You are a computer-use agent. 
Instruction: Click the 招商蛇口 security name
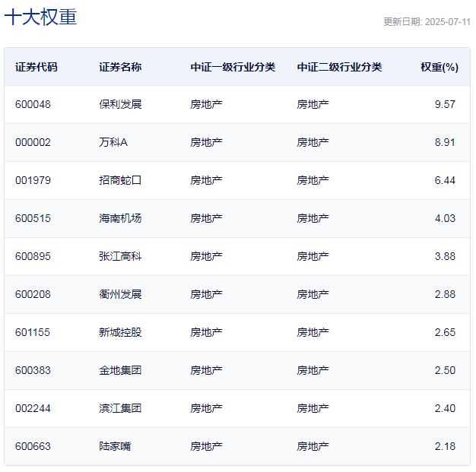120,180
